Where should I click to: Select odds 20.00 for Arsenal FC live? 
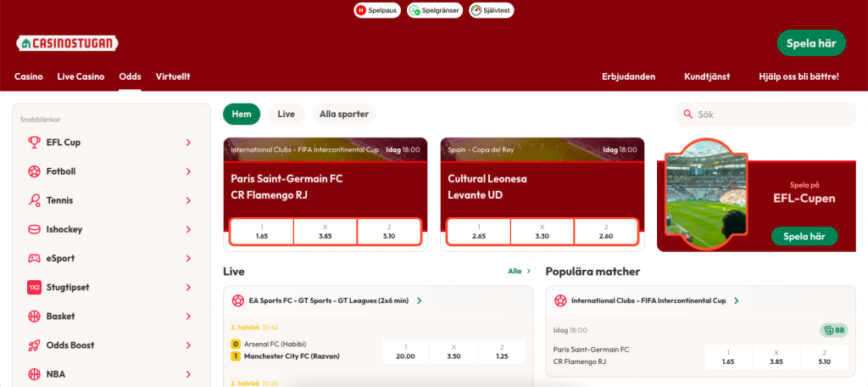[406, 351]
